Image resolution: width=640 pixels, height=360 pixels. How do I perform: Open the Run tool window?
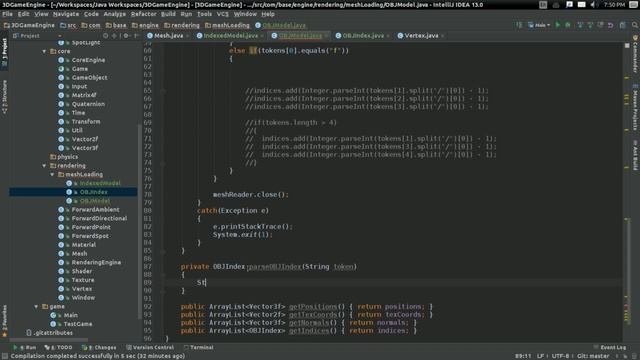point(24,347)
